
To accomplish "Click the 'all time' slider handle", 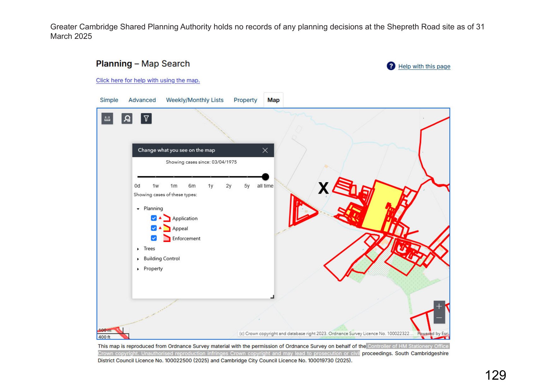I will (x=265, y=177).
